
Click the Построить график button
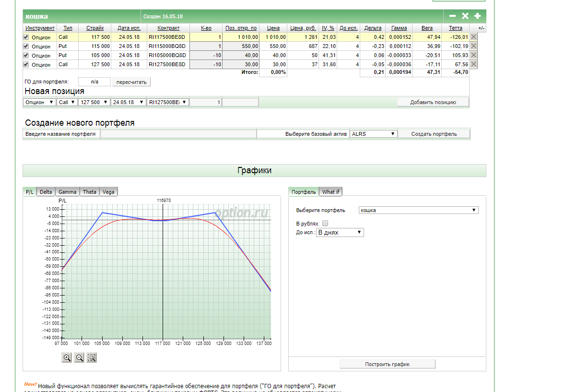coord(387,364)
